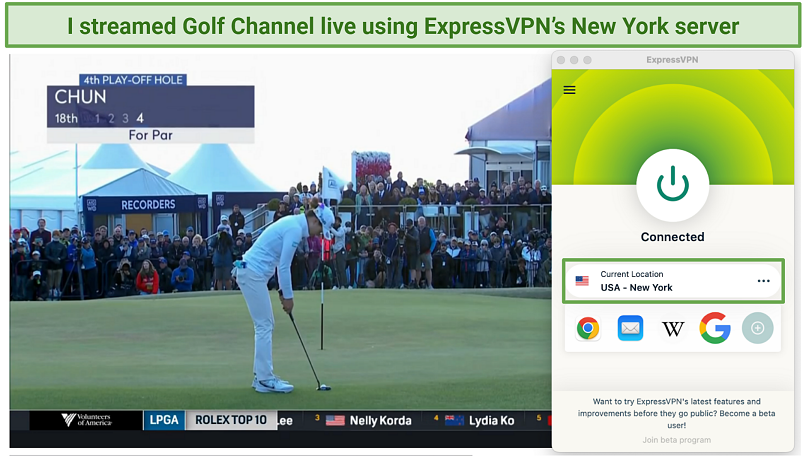Screen dimensions: 806x460
Task: Click the Volunteers of America logo
Action: tap(86, 420)
